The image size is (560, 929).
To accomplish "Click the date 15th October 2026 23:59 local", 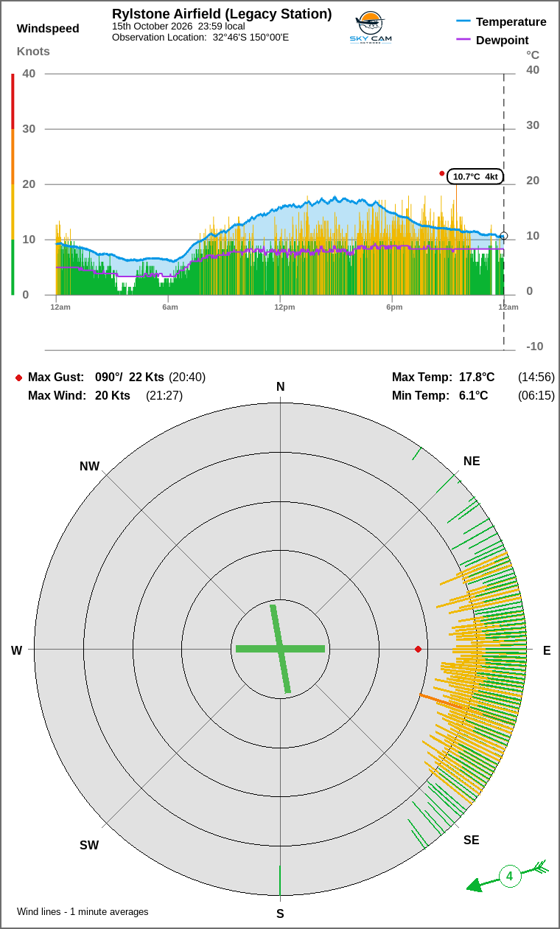I will pyautogui.click(x=178, y=27).
